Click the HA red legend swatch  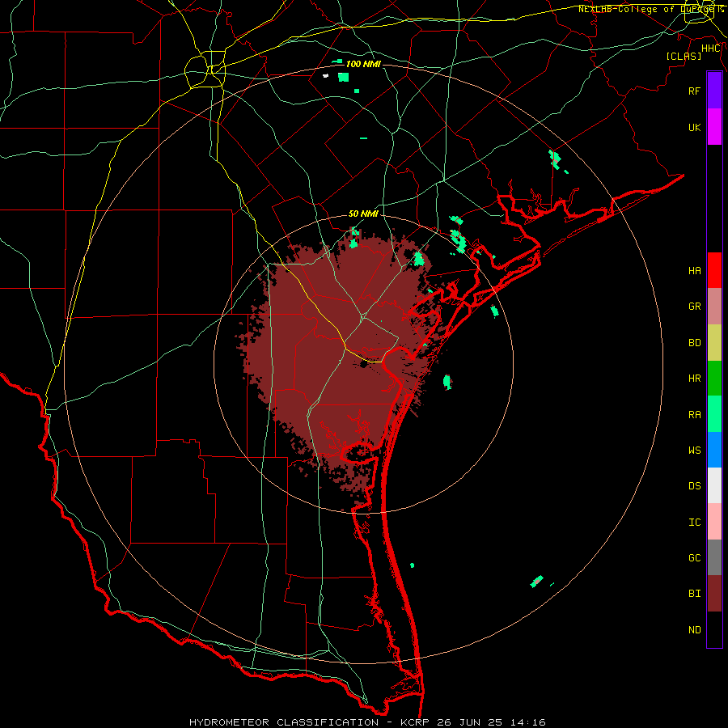(x=714, y=270)
